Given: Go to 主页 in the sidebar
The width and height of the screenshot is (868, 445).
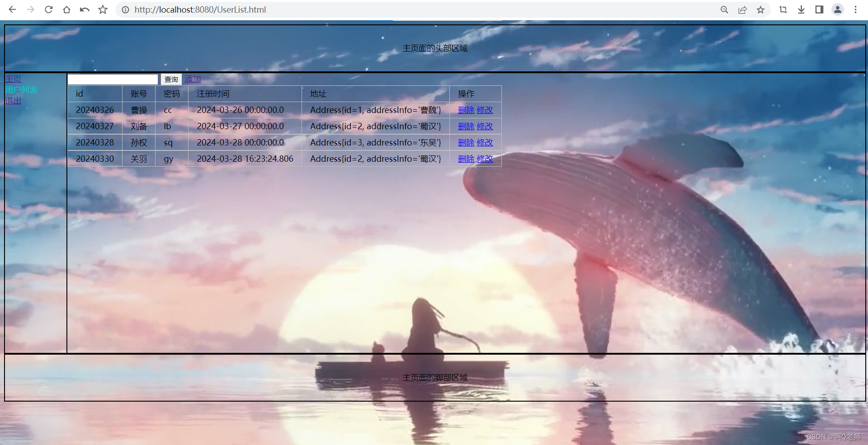Looking at the screenshot, I should click(x=13, y=79).
